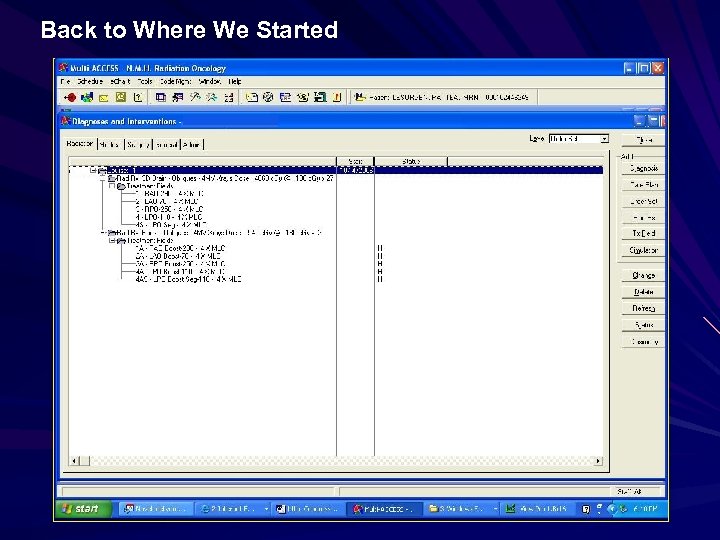720x540 pixels.
Task: Click the Refresh button
Action: tap(643, 308)
